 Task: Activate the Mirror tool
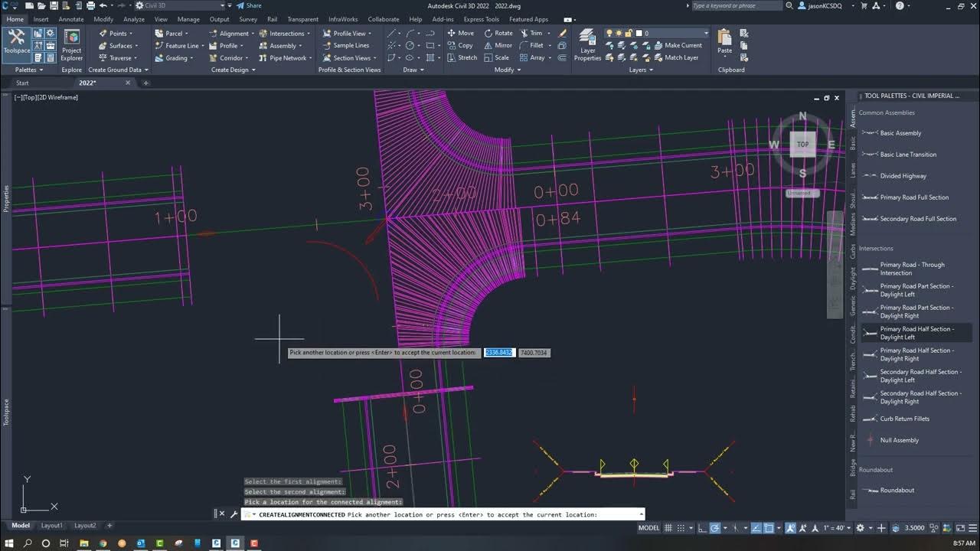[498, 45]
